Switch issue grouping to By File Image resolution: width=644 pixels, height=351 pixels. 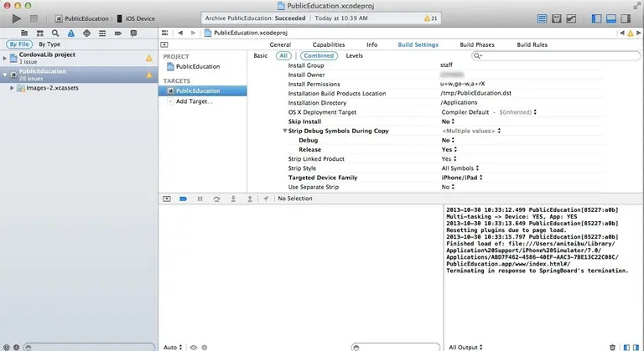click(x=19, y=44)
